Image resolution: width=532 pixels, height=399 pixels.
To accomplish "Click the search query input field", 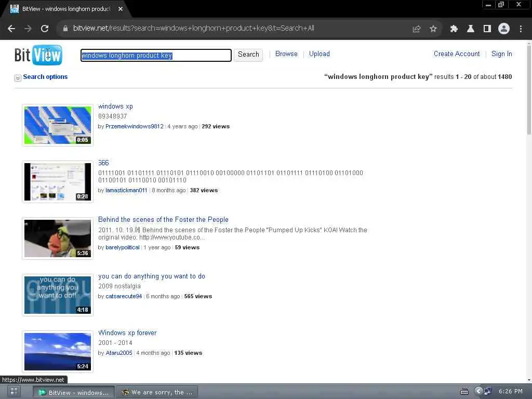I will pos(156,55).
